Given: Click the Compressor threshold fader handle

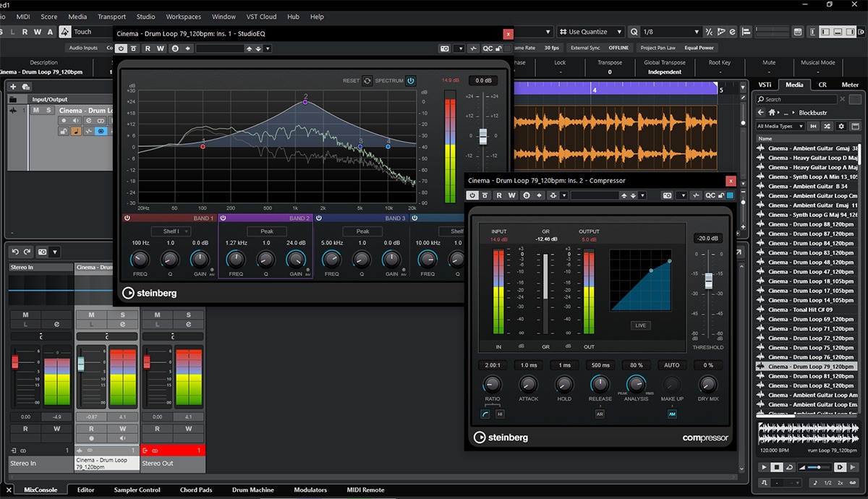Looking at the screenshot, I should [709, 281].
